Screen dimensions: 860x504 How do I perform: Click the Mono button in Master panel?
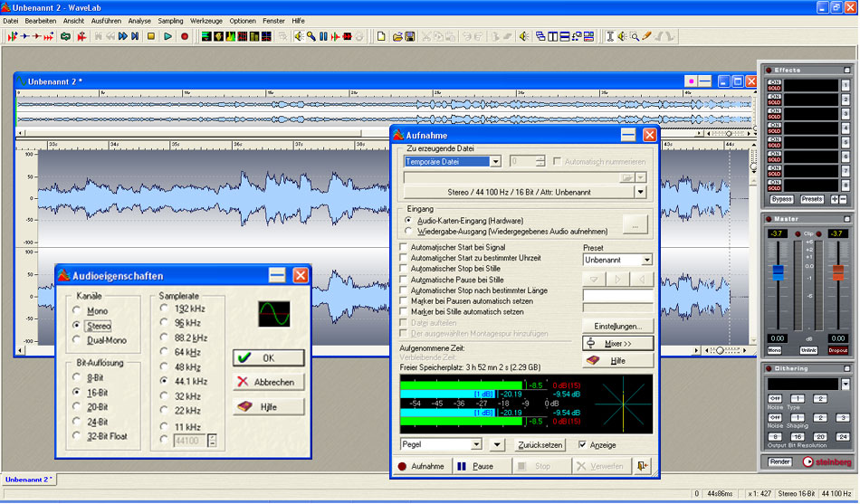774,350
